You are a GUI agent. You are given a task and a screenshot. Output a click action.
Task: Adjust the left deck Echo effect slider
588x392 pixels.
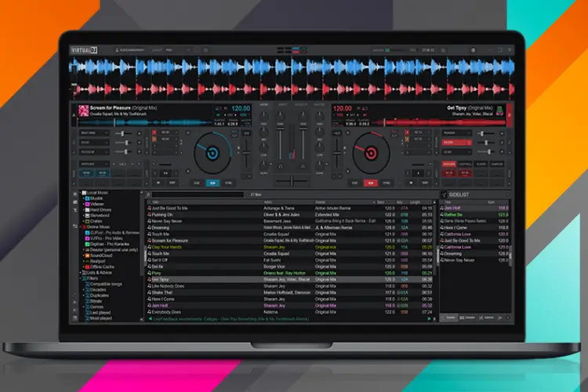pos(123,143)
